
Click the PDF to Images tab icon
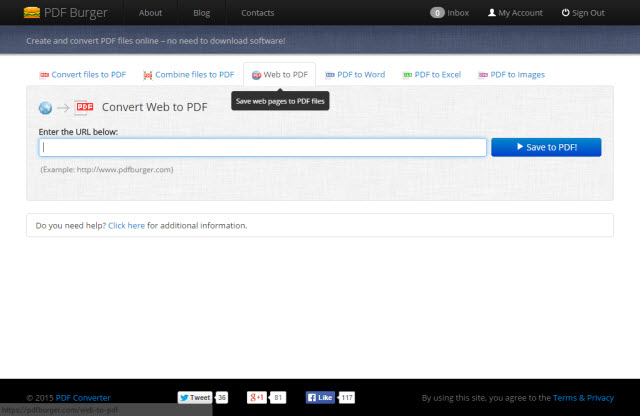[483, 75]
